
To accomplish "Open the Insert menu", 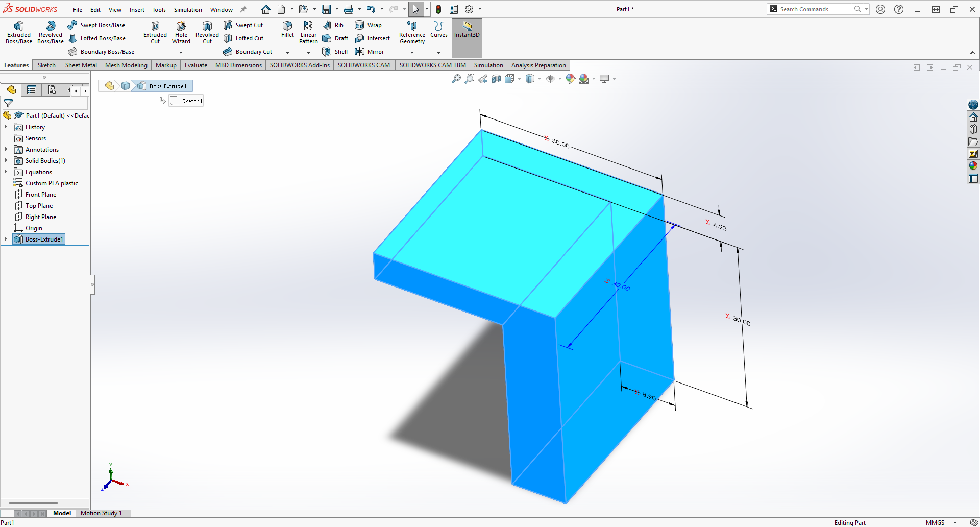I will point(137,10).
